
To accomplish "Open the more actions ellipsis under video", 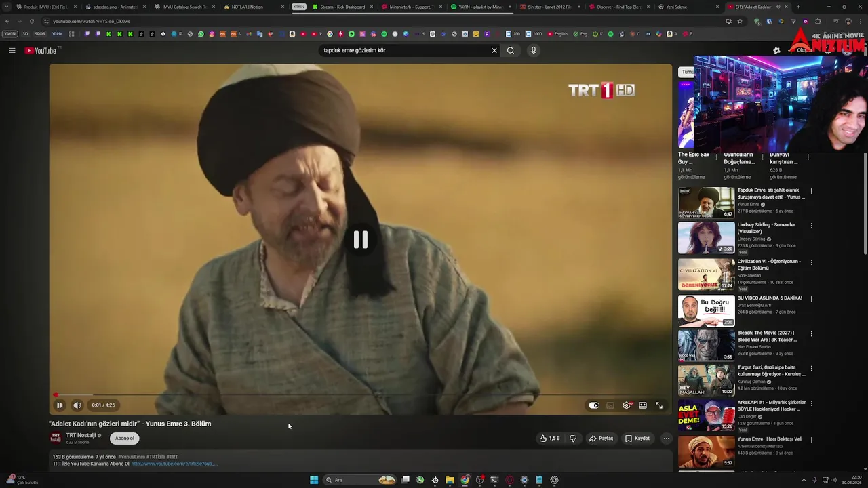I will [667, 439].
